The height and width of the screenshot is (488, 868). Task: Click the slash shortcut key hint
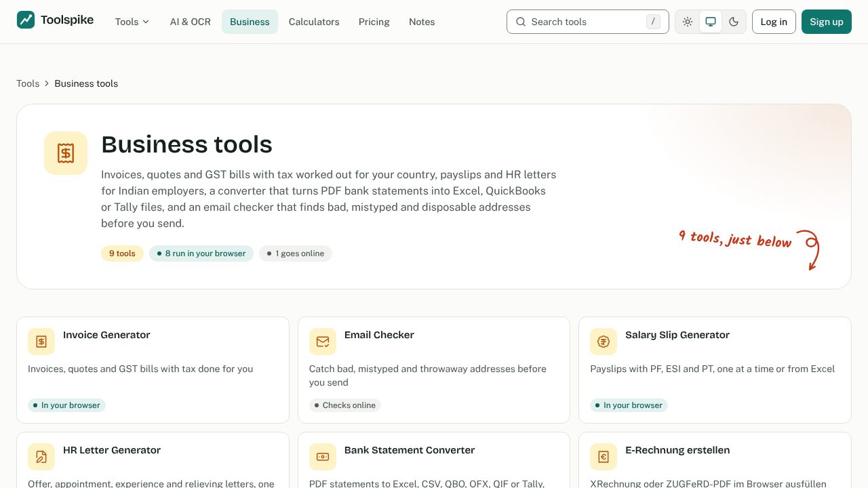point(653,22)
